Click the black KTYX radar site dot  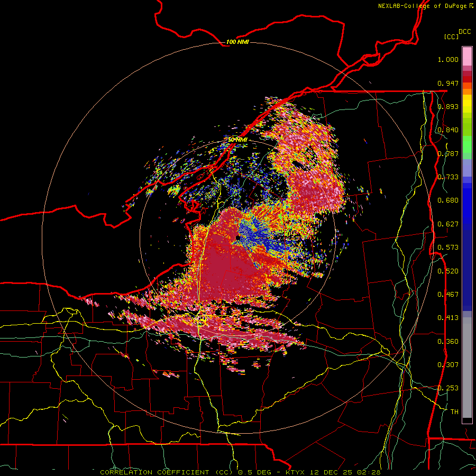pos(237,238)
